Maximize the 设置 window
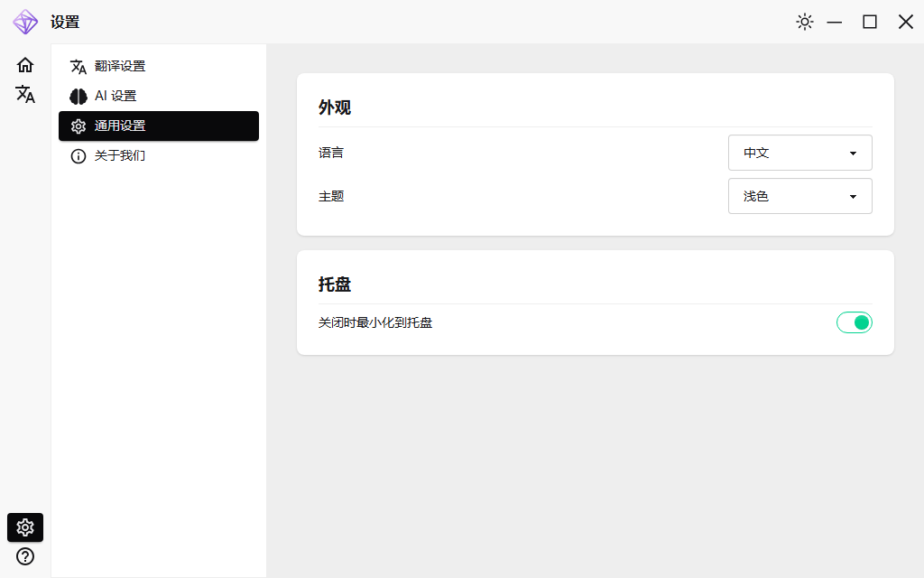The height and width of the screenshot is (578, 924). [870, 22]
